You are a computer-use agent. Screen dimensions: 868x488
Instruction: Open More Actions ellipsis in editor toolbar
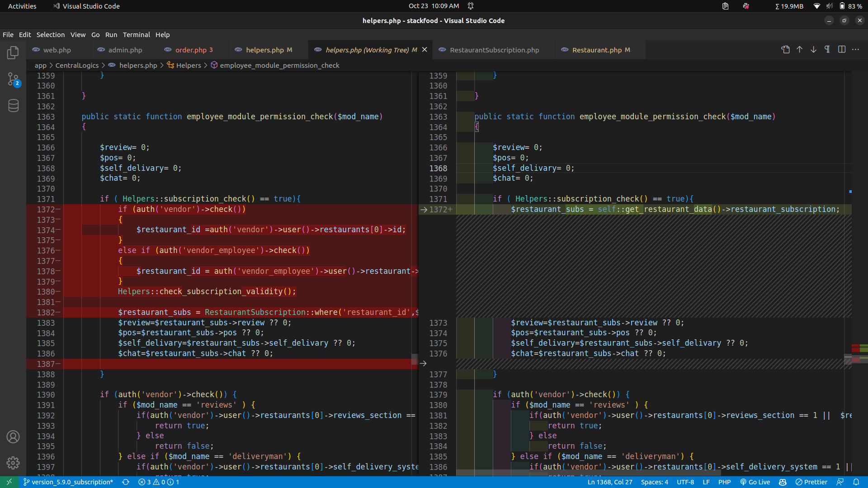coord(855,50)
